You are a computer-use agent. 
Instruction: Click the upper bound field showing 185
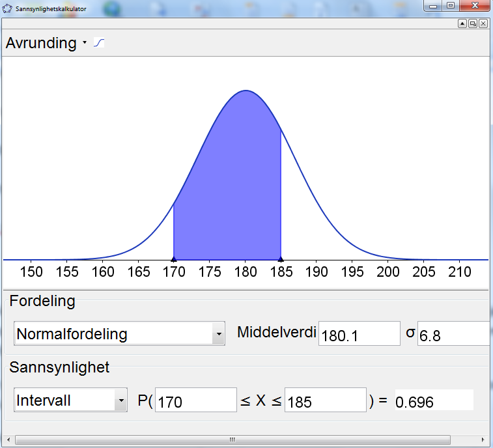pyautogui.click(x=326, y=400)
